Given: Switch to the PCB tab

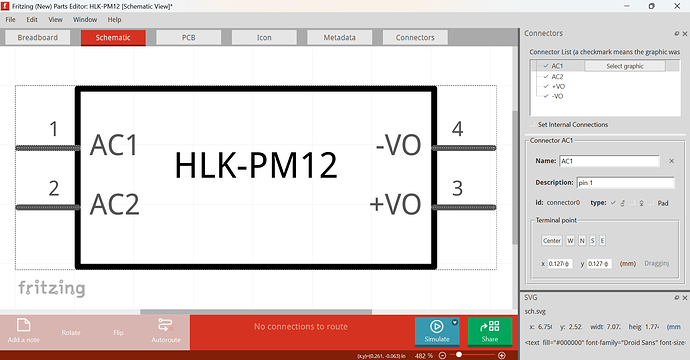Looking at the screenshot, I should click(x=189, y=37).
